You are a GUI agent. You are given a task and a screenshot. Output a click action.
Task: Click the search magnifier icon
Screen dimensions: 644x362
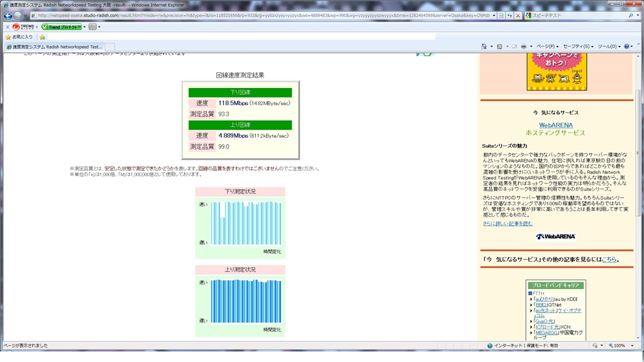(x=630, y=15)
